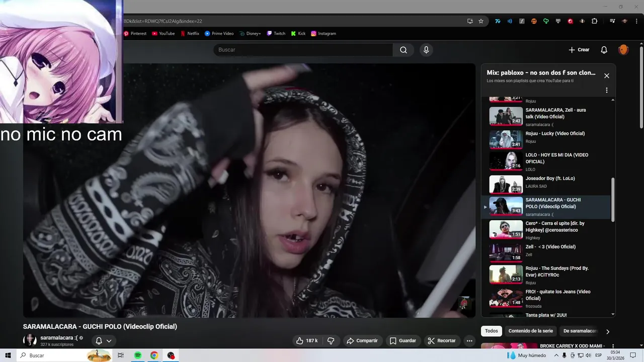Select Contenido de la serie chip
This screenshot has width=644, height=362.
coord(531,331)
